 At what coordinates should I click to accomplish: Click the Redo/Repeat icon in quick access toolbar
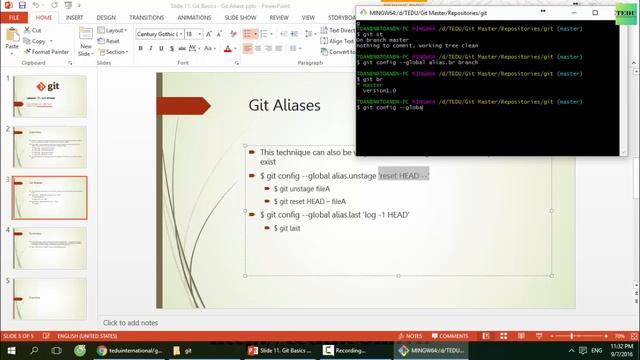coord(54,5)
